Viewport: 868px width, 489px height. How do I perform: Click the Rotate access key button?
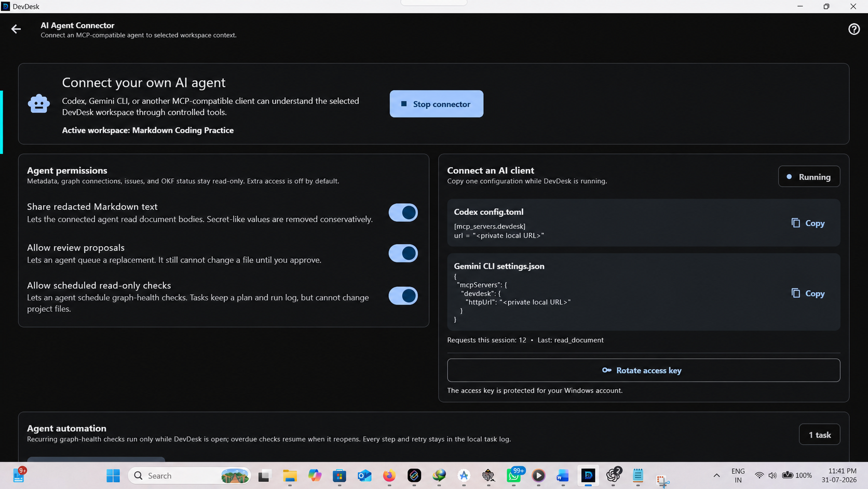click(643, 371)
